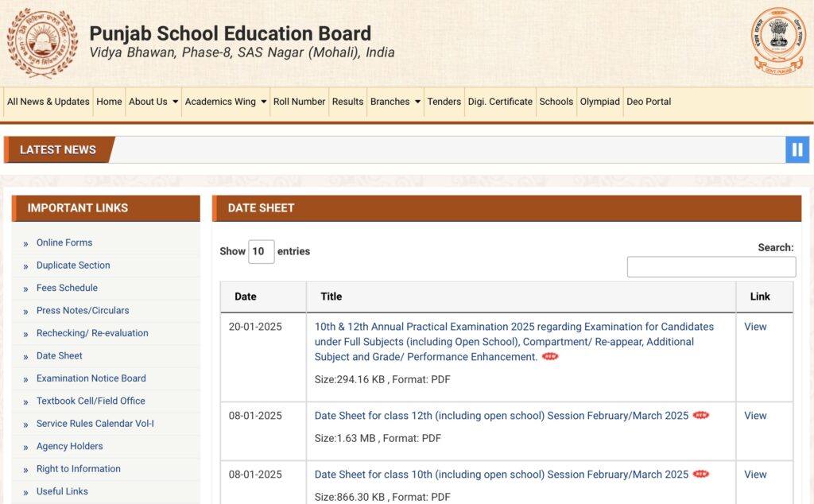Click the Link column header
The image size is (814, 504).
pyautogui.click(x=765, y=297)
